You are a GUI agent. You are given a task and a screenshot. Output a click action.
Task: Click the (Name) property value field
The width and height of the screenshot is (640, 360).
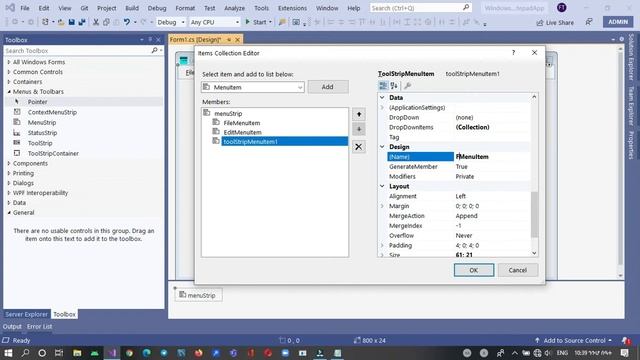point(492,157)
